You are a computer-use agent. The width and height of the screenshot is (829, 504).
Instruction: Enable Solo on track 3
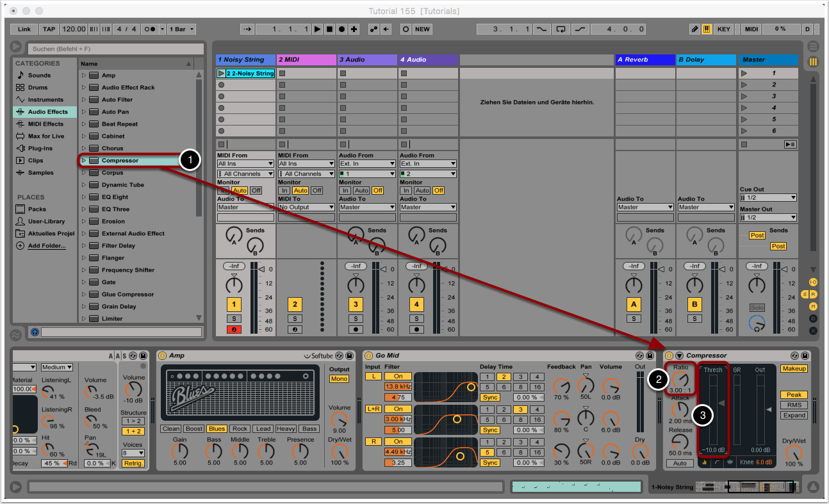coord(356,318)
